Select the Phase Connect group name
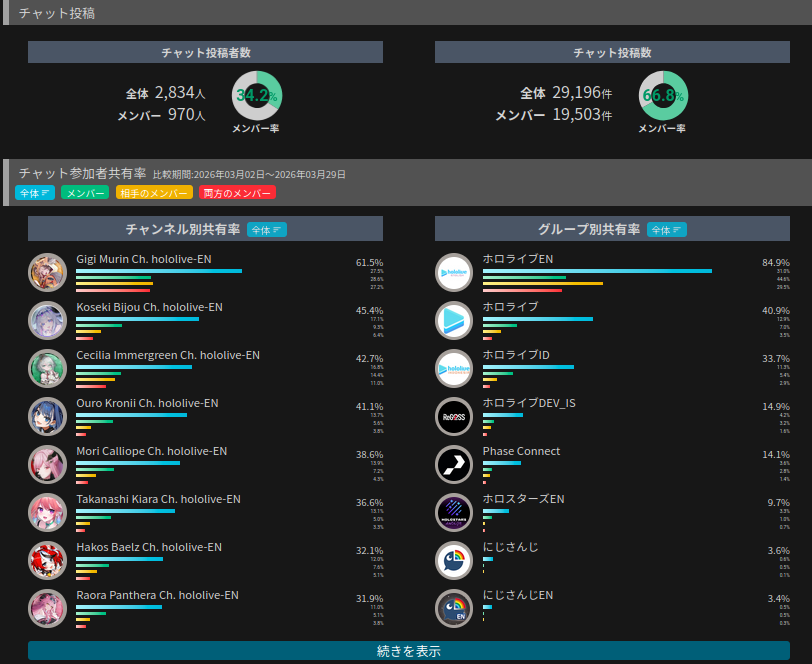 pyautogui.click(x=521, y=451)
